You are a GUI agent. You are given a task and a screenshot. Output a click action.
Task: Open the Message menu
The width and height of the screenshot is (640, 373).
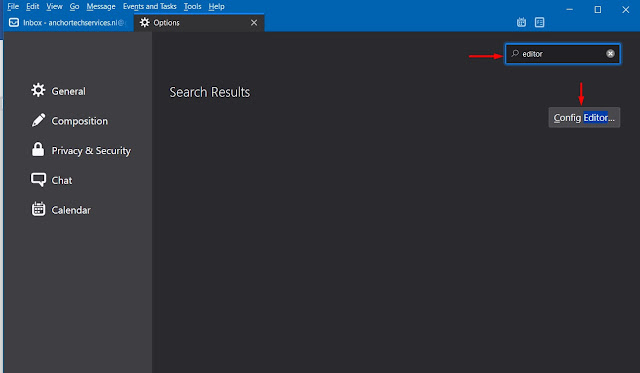coord(101,7)
